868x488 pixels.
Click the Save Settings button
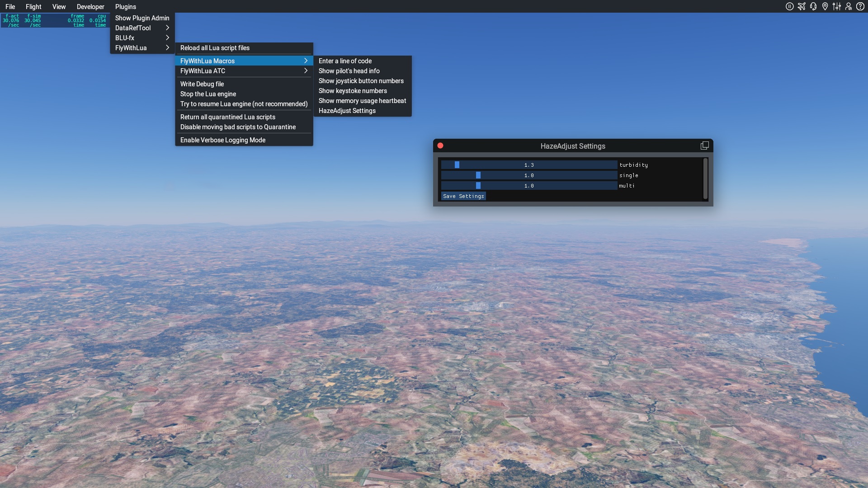[x=463, y=196]
